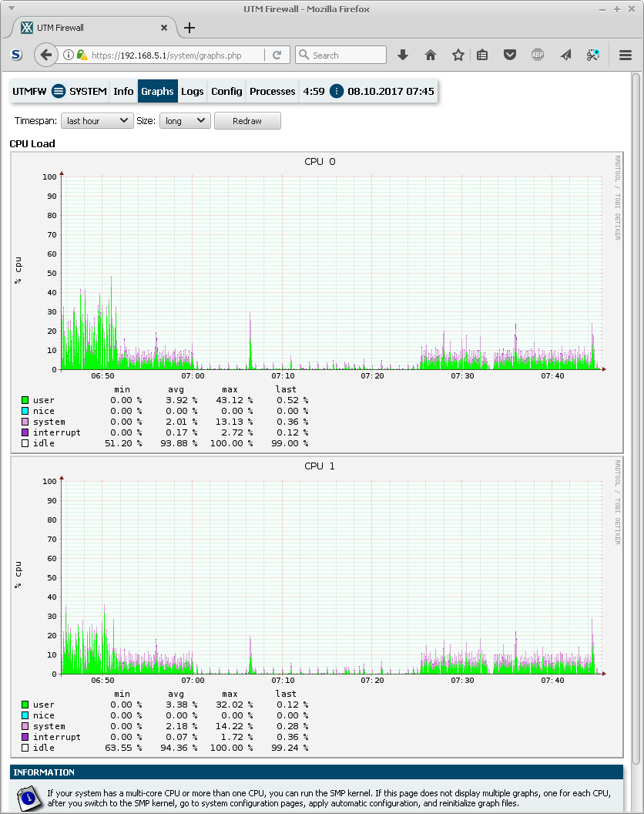
Task: Click CPU 1 idle last 99.24 %
Action: (290, 748)
